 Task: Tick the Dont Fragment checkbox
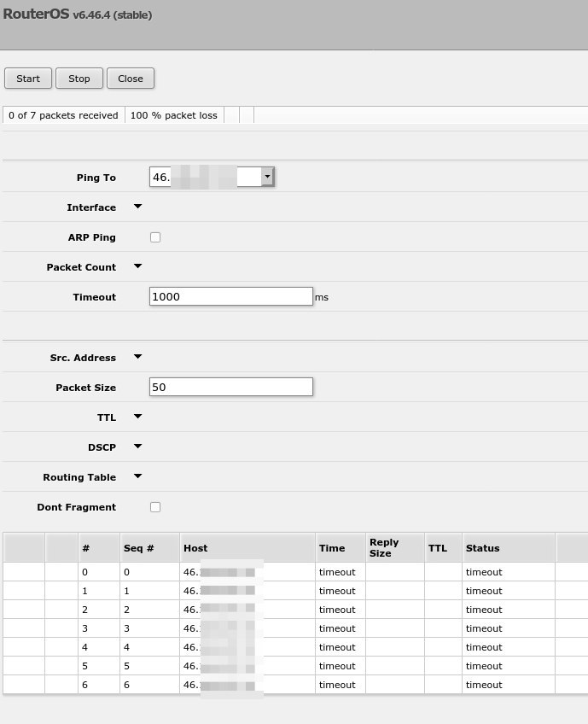click(x=155, y=507)
